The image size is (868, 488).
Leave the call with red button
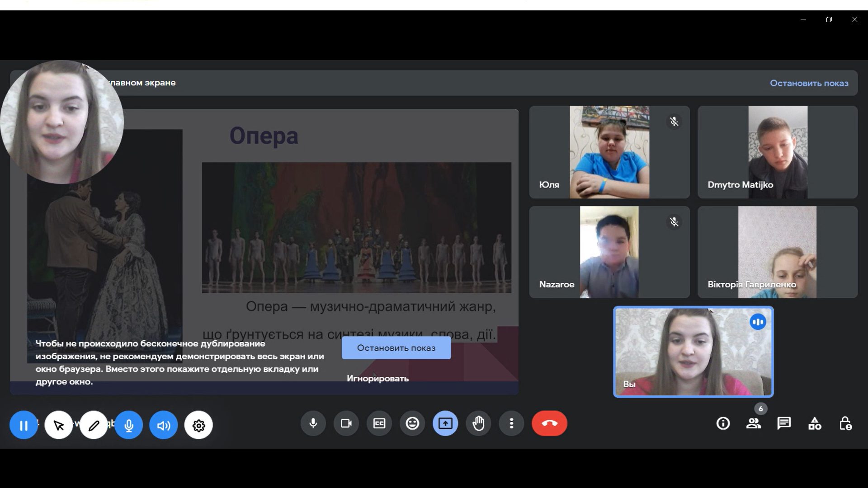[549, 423]
